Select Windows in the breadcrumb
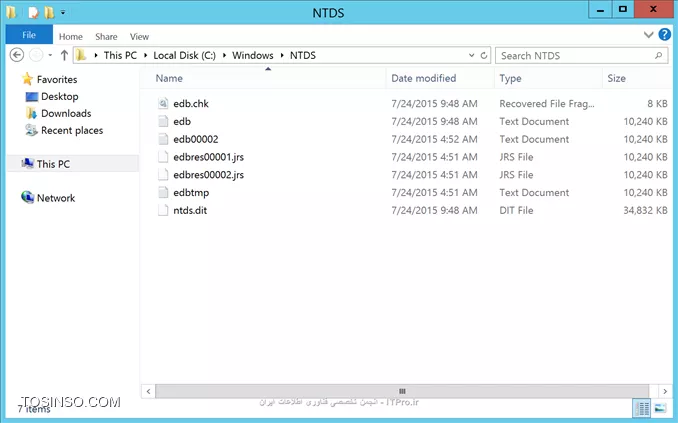Viewport: 678px width, 423px height. 253,55
